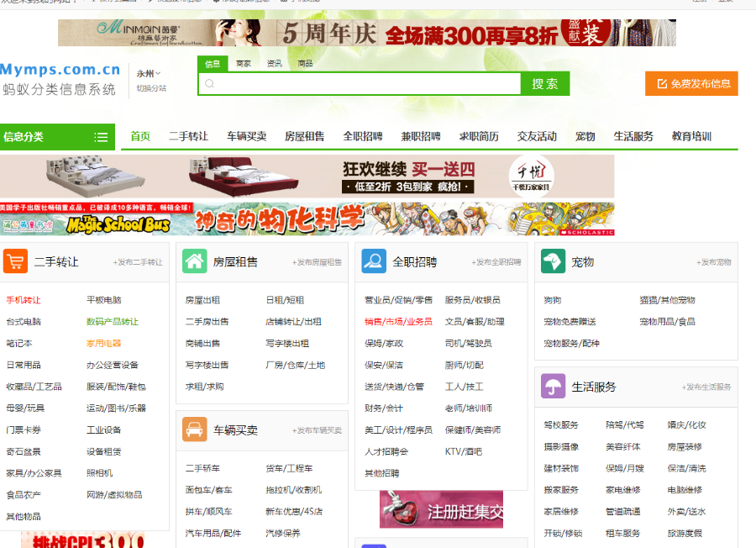756x548 pixels.
Task: Click the paw icon on 宠物 panel
Action: point(553,261)
